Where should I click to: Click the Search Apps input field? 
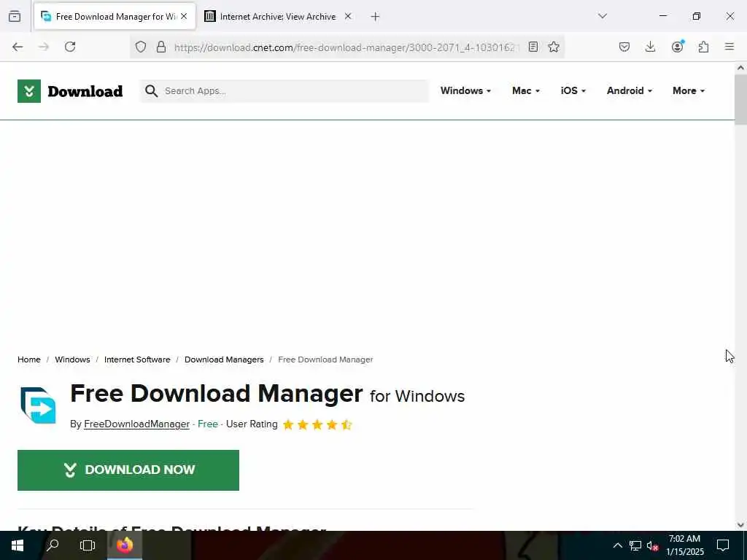click(x=284, y=91)
